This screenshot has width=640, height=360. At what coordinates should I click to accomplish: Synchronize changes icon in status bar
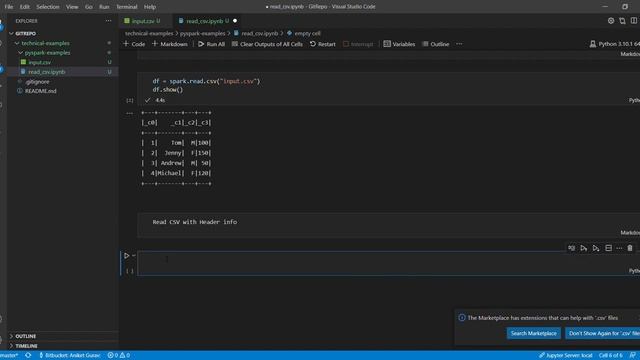pyautogui.click(x=28, y=356)
